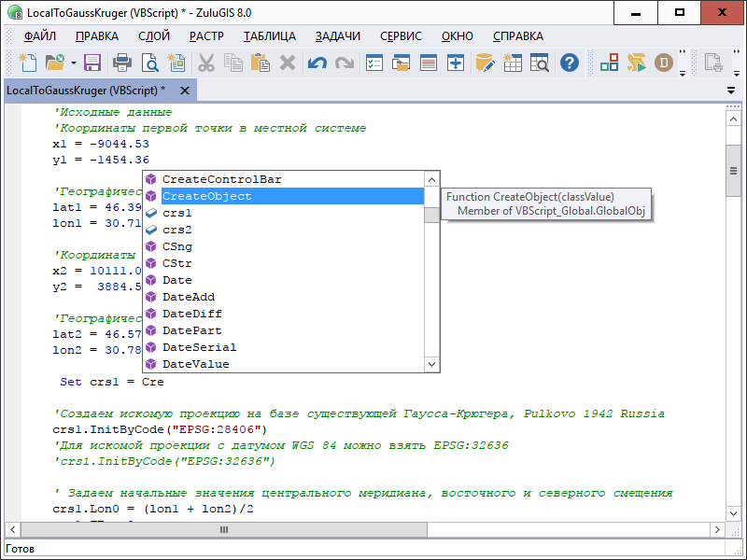Open the ФАЙЛ menu
Image resolution: width=747 pixels, height=560 pixels.
coord(40,36)
